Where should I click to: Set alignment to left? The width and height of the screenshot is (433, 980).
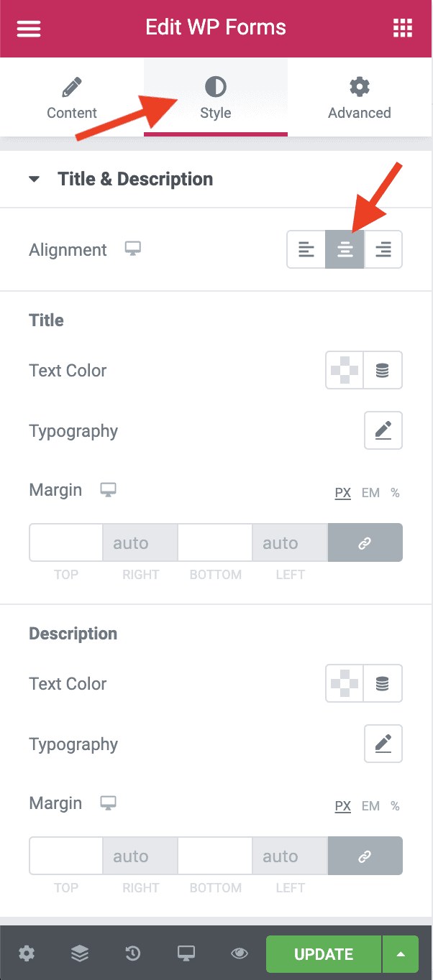[x=306, y=249]
